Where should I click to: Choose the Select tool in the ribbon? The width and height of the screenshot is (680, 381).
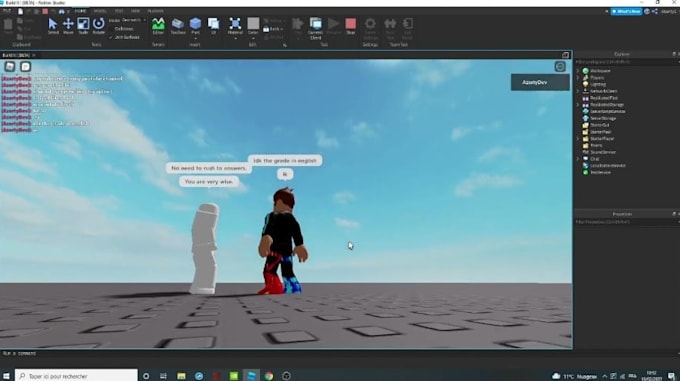[x=53, y=26]
